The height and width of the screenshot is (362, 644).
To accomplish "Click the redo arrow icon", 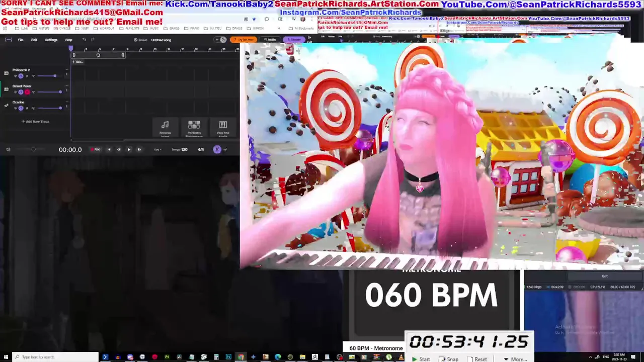I will tap(93, 40).
